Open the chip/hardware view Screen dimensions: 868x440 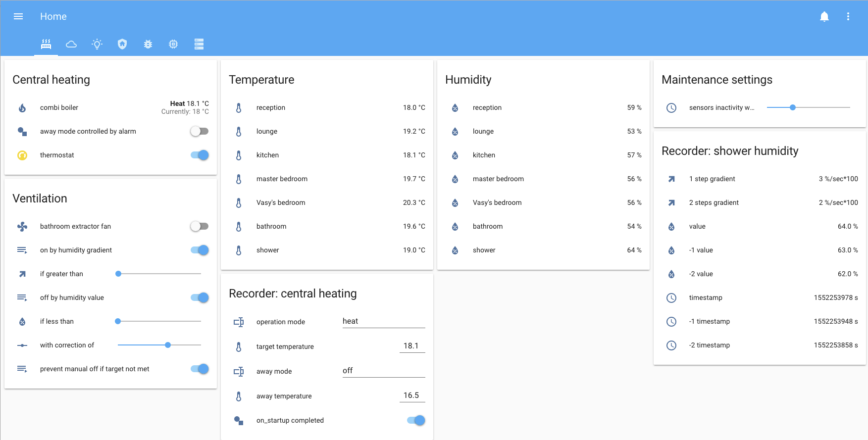[173, 44]
